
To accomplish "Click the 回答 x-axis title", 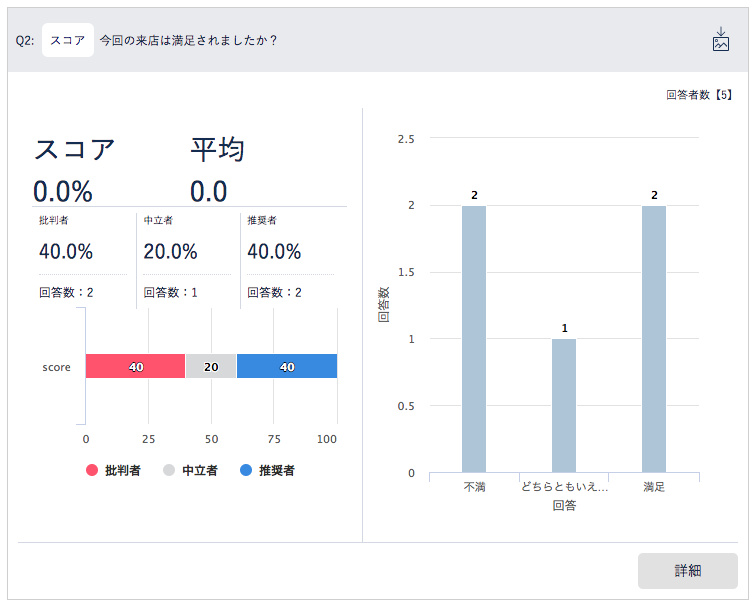I will (x=564, y=505).
